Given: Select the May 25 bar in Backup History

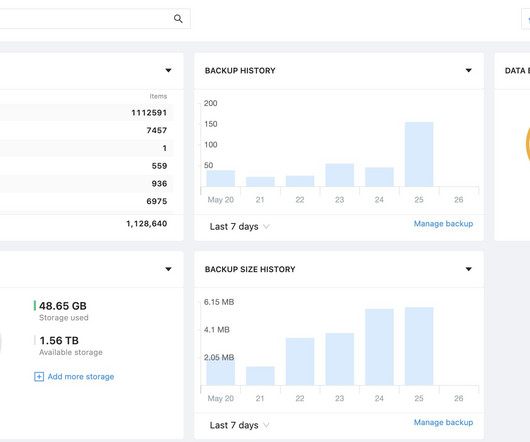Looking at the screenshot, I should click(419, 154).
